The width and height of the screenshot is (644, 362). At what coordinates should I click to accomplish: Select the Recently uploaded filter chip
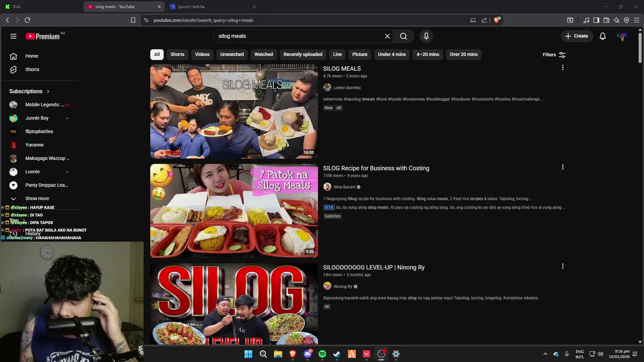303,54
